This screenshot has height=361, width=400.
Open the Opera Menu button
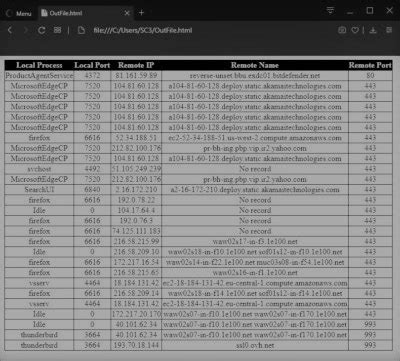point(19,13)
